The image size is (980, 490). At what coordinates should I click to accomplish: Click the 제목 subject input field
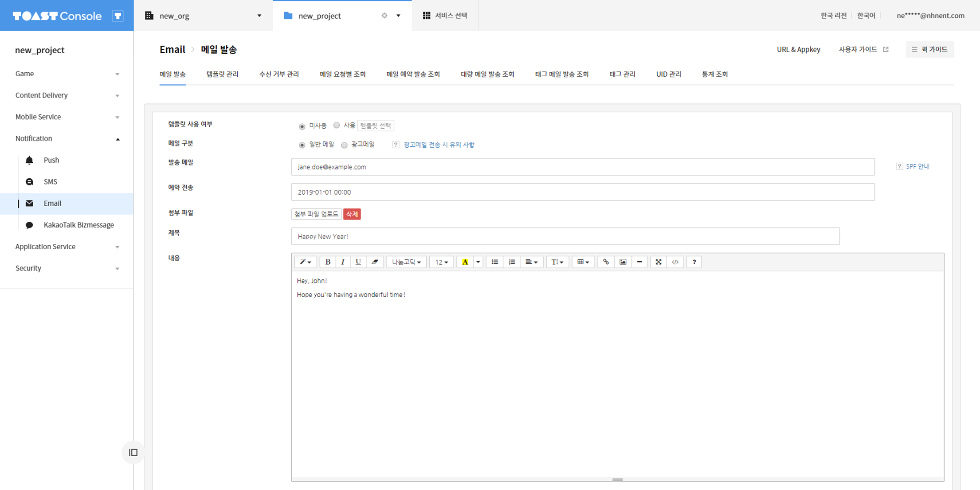coord(565,236)
